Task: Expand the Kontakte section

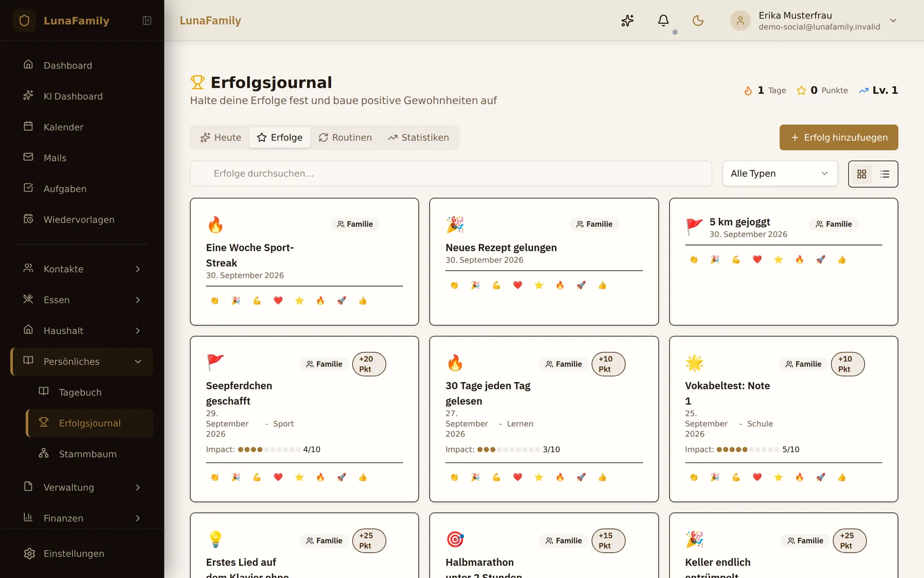Action: 82,269
